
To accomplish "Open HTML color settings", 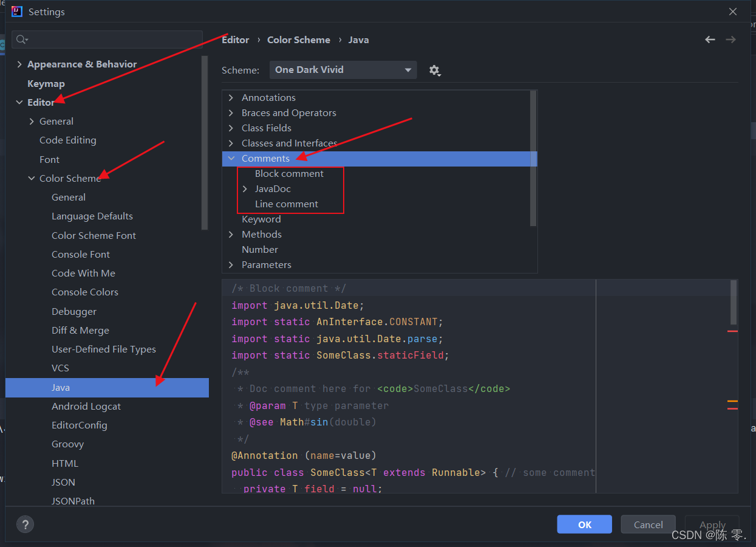I will (x=65, y=464).
